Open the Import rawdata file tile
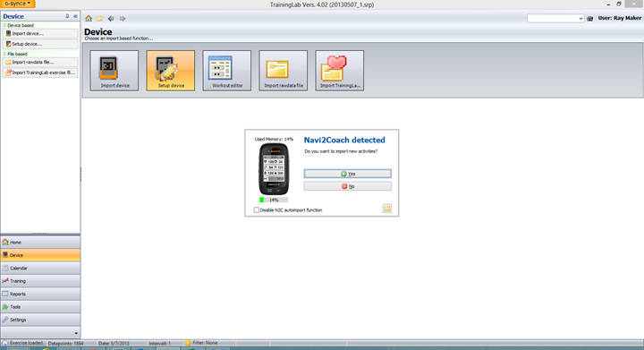644x350 pixels. [x=283, y=71]
